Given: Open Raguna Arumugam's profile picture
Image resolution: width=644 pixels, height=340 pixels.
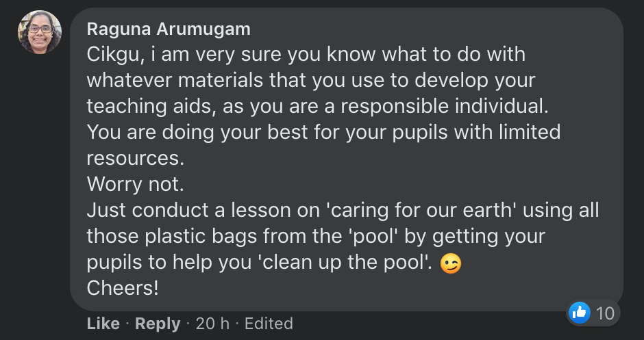Looking at the screenshot, I should click(40, 32).
